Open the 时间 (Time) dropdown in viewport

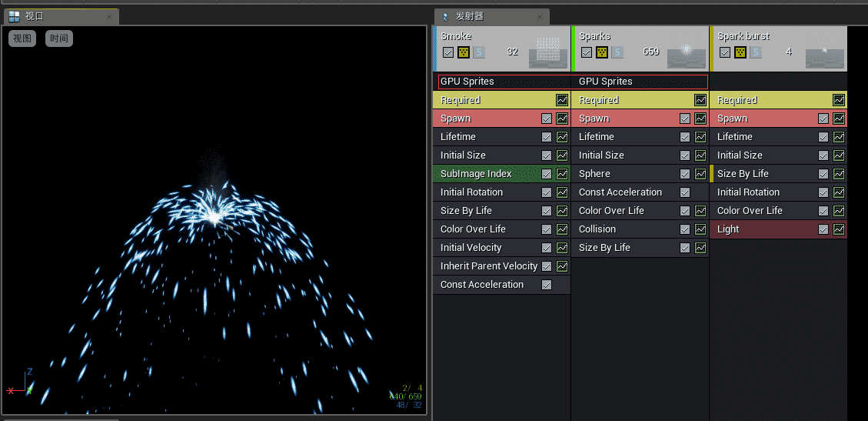pos(59,38)
